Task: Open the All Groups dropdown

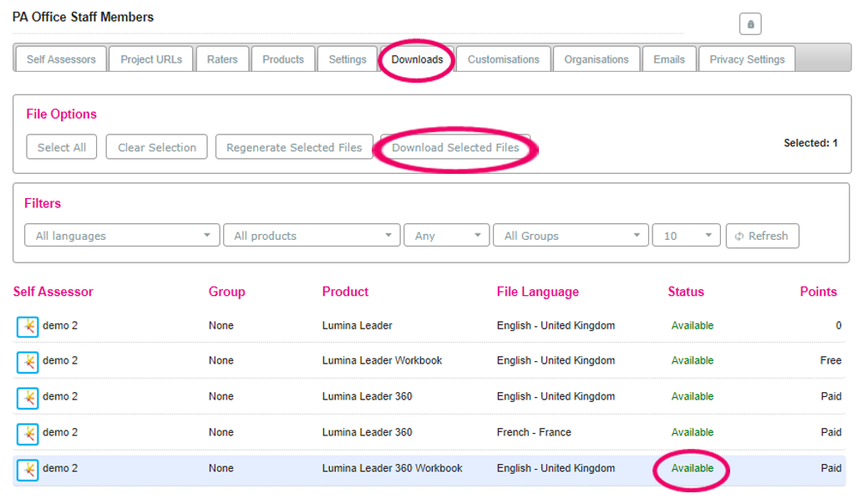Action: click(571, 236)
